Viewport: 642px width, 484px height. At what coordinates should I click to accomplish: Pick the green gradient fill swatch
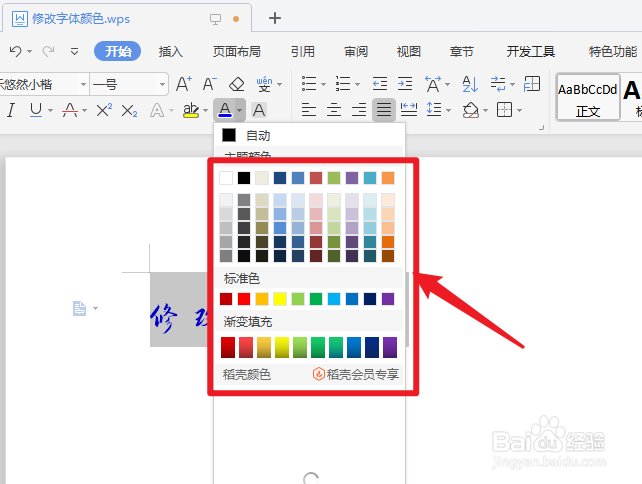tap(318, 347)
